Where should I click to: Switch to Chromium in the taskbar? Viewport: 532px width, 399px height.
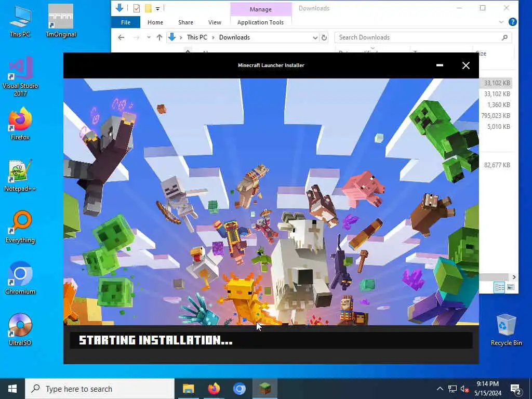pos(239,389)
